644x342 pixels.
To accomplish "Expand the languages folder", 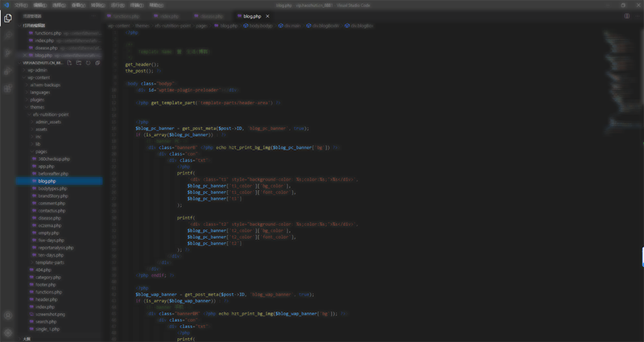I will click(39, 93).
